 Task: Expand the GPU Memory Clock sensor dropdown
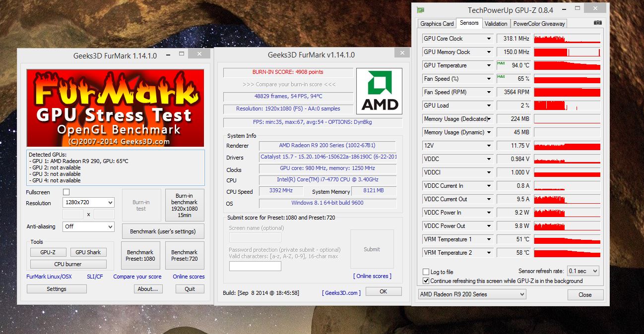[489, 52]
